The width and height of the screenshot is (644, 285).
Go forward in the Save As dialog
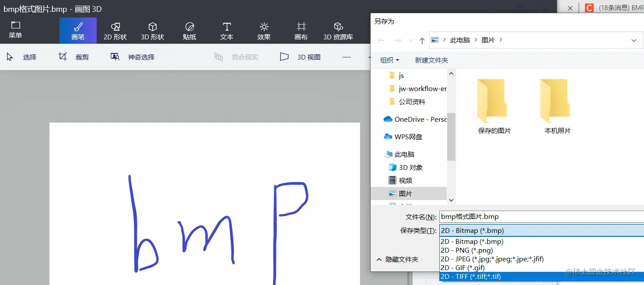coord(397,40)
